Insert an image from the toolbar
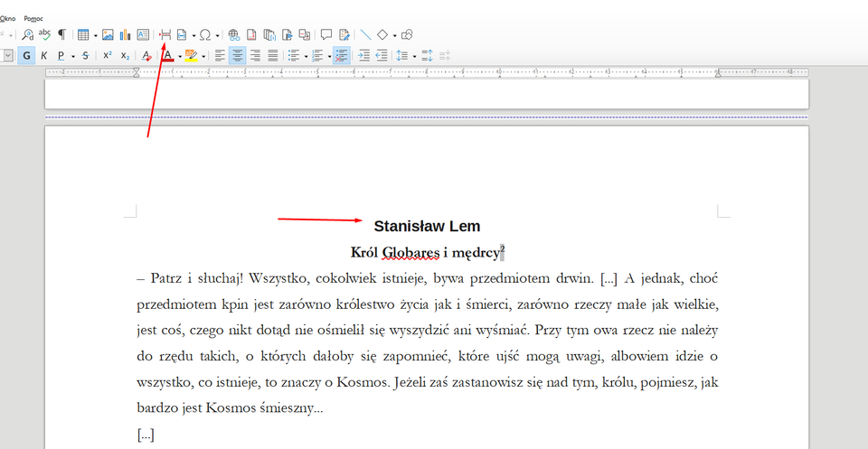 click(108, 35)
